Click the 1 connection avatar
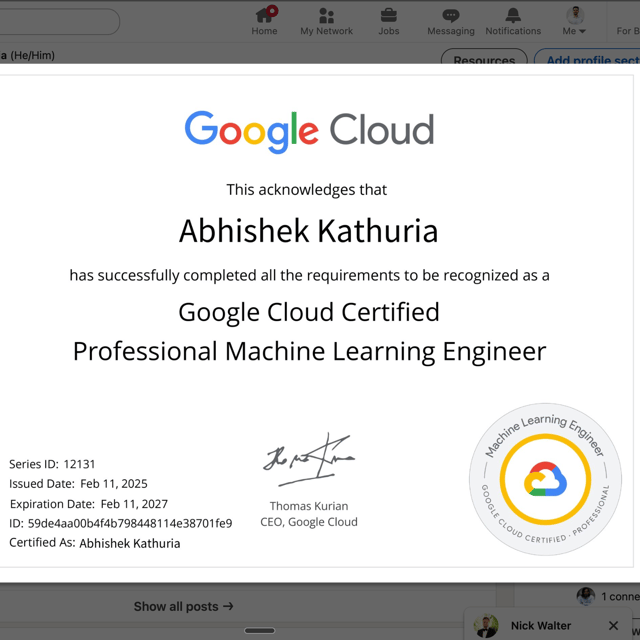This screenshot has height=640, width=640. point(586,596)
